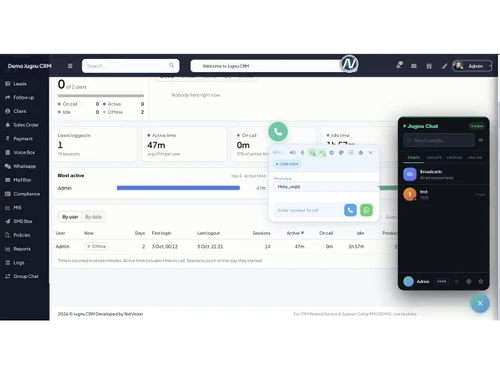
Task: Open Jugnu Chat settings gear in footer
Action: [x=468, y=281]
